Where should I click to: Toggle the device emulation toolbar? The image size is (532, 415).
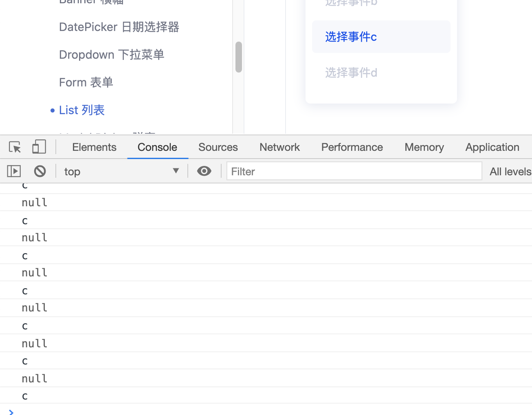(39, 147)
